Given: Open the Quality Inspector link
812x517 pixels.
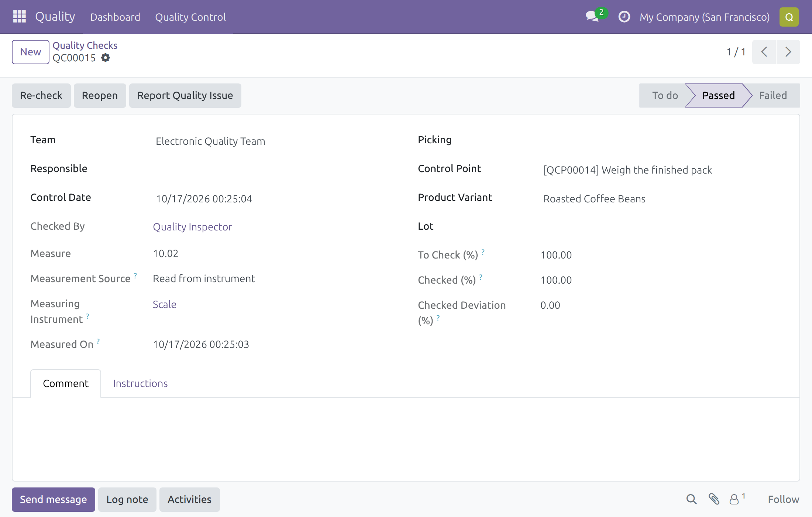Looking at the screenshot, I should pos(192,227).
